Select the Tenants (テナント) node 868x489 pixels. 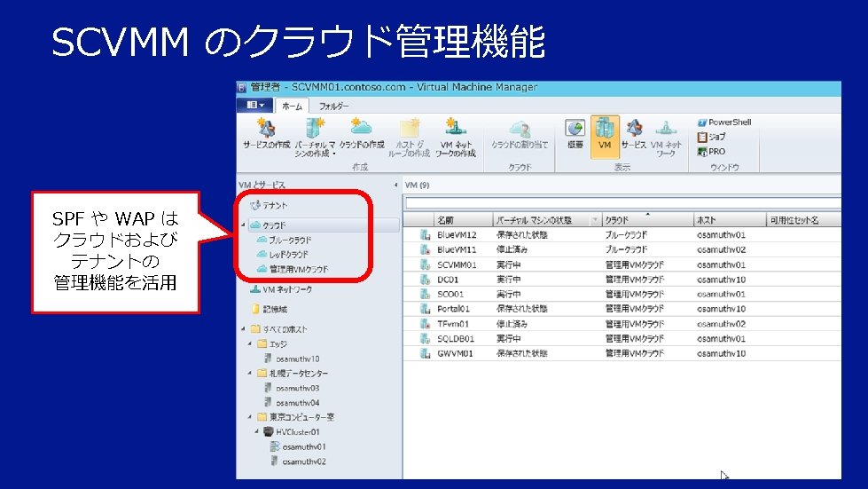(x=269, y=206)
